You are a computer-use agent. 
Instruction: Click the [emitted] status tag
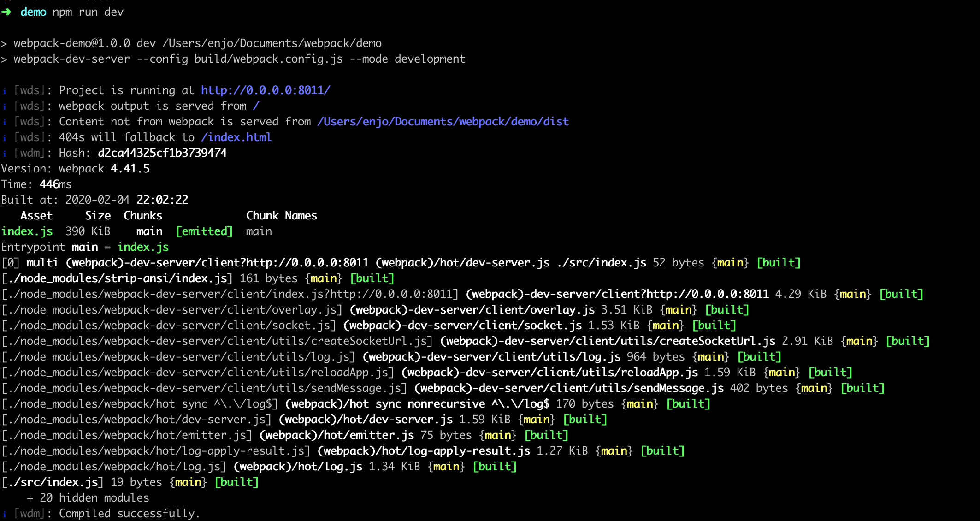pos(204,231)
